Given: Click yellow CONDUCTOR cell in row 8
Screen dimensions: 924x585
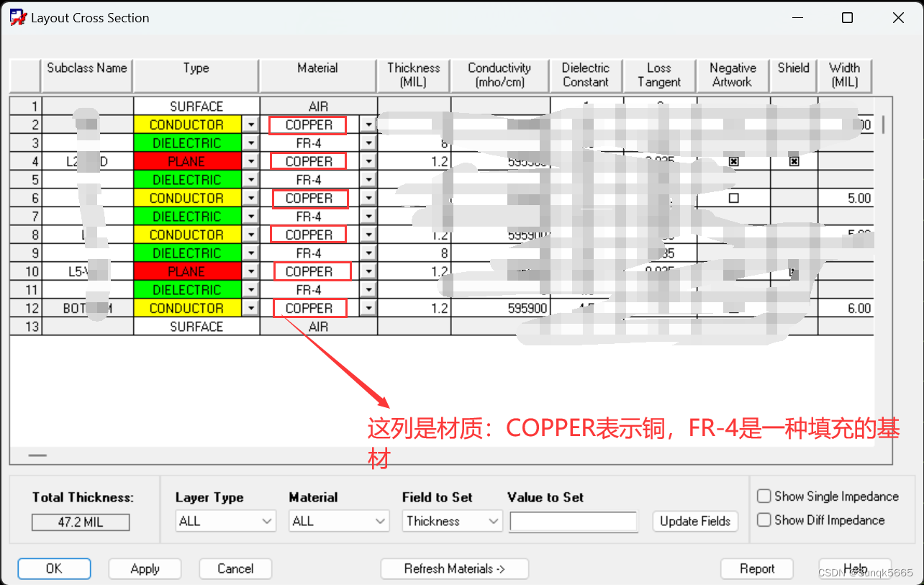Looking at the screenshot, I should pos(189,235).
